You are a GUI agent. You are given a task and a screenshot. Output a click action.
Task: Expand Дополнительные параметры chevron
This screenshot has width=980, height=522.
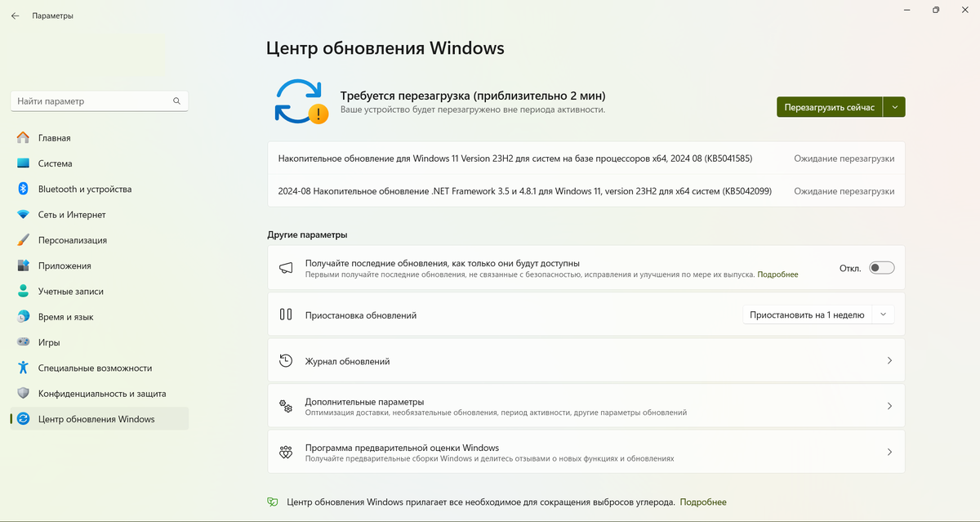(x=889, y=406)
